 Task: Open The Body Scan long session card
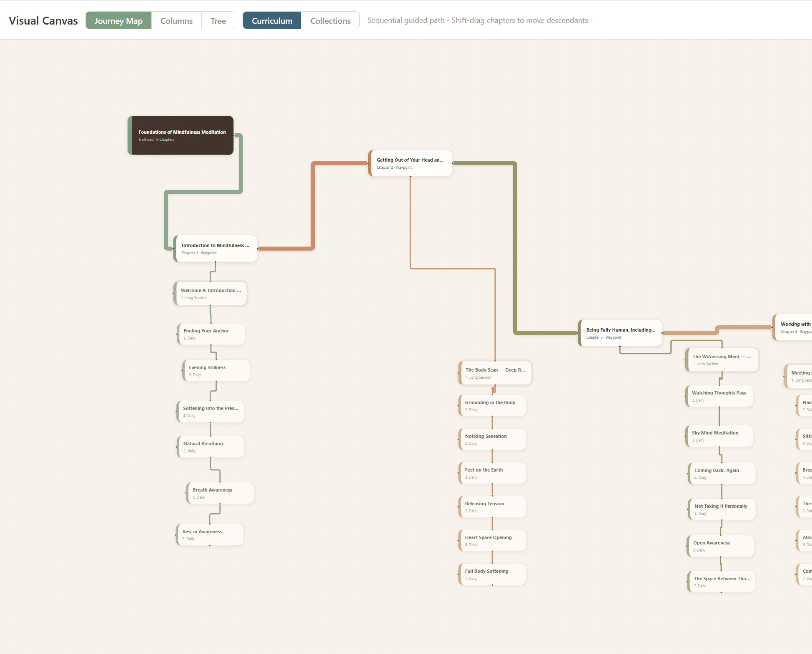495,373
